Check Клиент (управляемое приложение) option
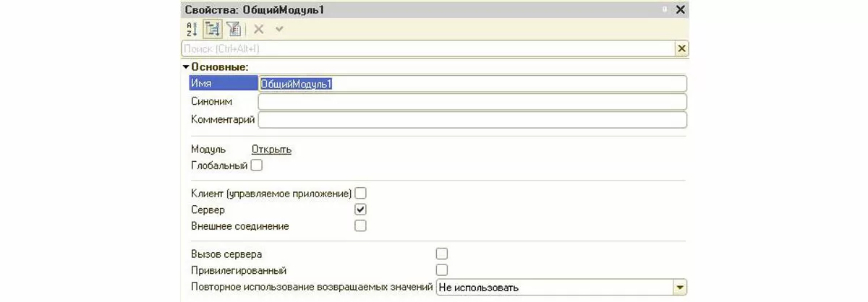The image size is (868, 302). (x=360, y=193)
